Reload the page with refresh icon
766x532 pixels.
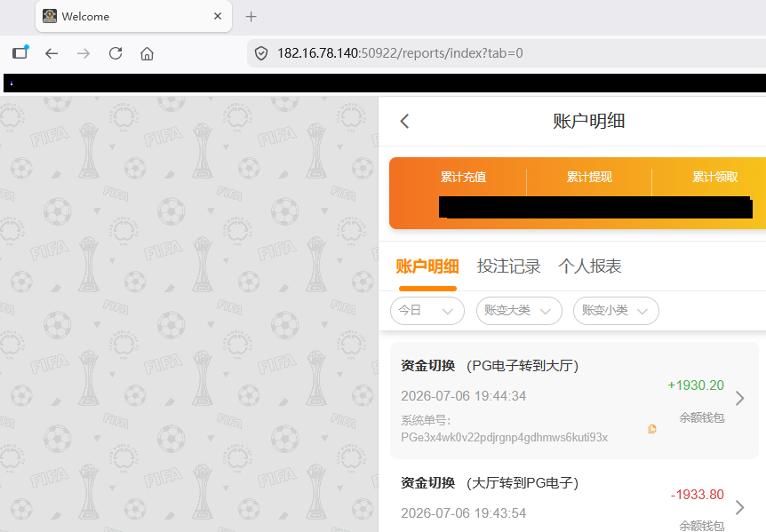[x=116, y=53]
